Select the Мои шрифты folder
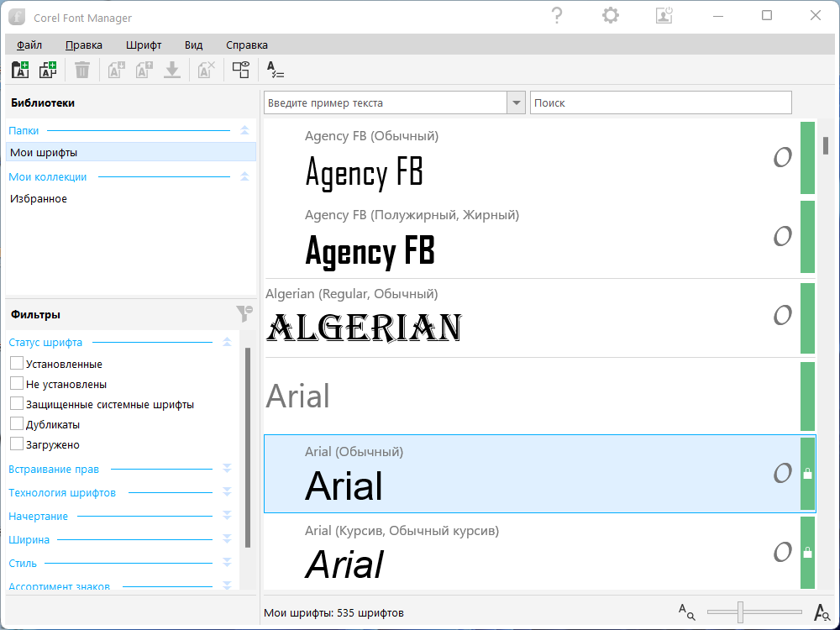The width and height of the screenshot is (840, 630). pos(131,152)
